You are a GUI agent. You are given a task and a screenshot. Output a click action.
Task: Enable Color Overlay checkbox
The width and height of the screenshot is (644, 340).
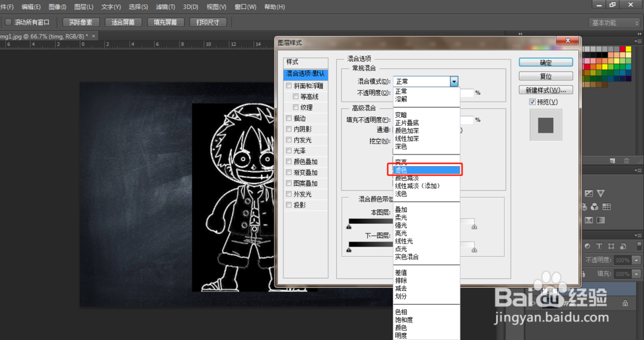point(289,162)
